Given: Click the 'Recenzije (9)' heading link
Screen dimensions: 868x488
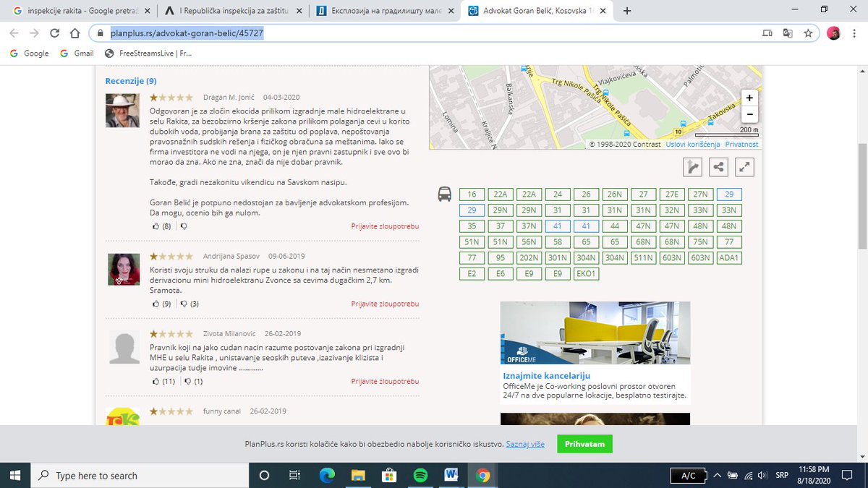Looking at the screenshot, I should [131, 81].
